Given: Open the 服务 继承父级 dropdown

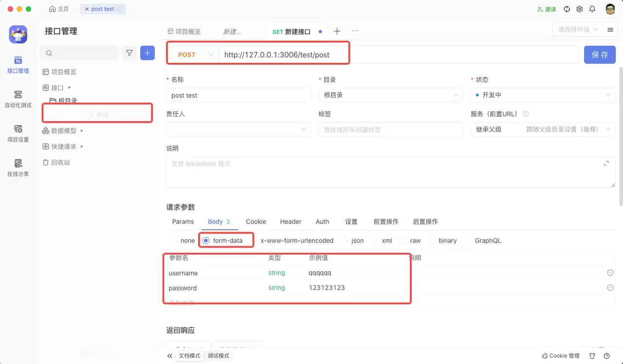Looking at the screenshot, I should (x=543, y=129).
